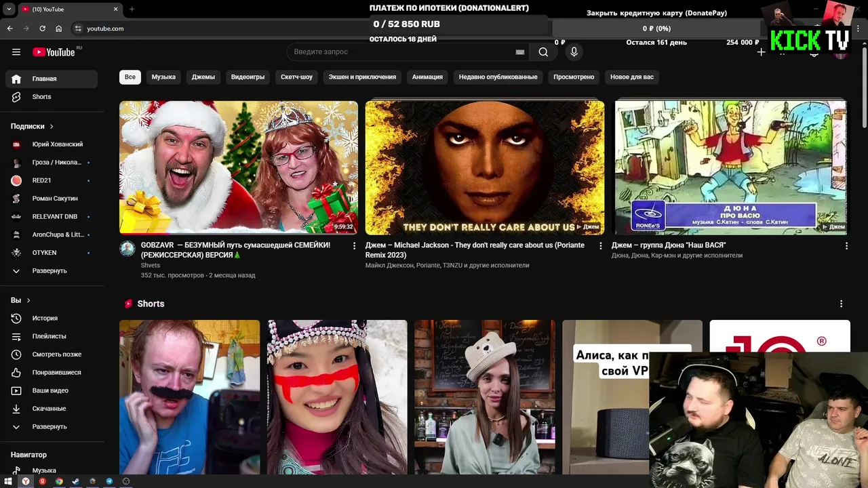Screen dimensions: 868x488
Task: Open more options for Michael Jackson mix
Action: pos(600,246)
